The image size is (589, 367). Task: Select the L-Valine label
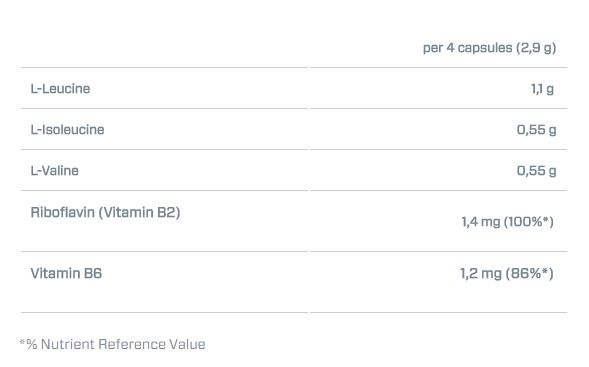pyautogui.click(x=54, y=171)
